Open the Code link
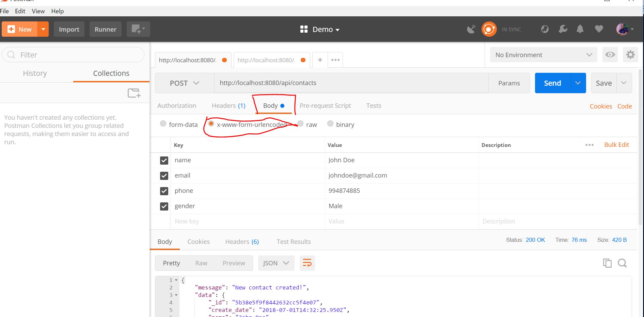The height and width of the screenshot is (317, 644). [625, 106]
